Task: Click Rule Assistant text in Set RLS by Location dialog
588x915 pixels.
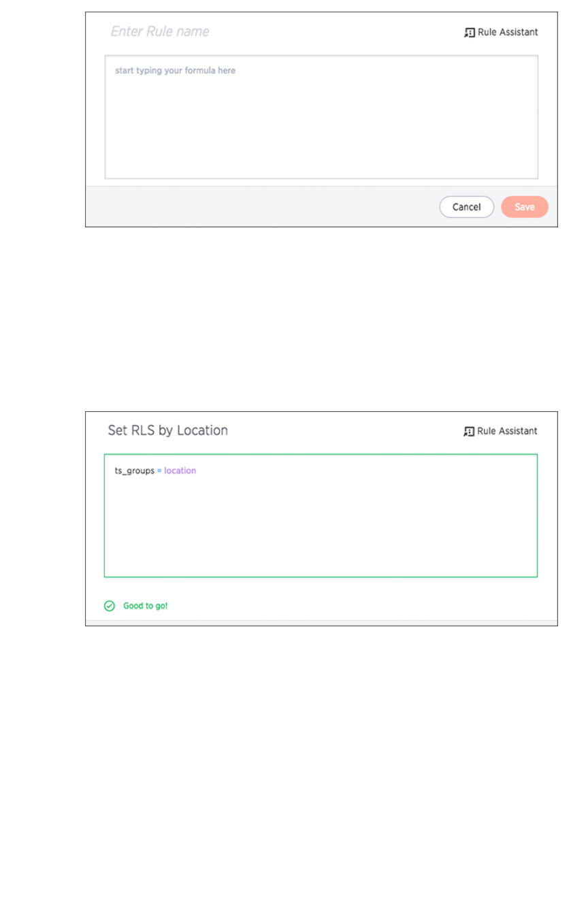Action: click(x=507, y=431)
